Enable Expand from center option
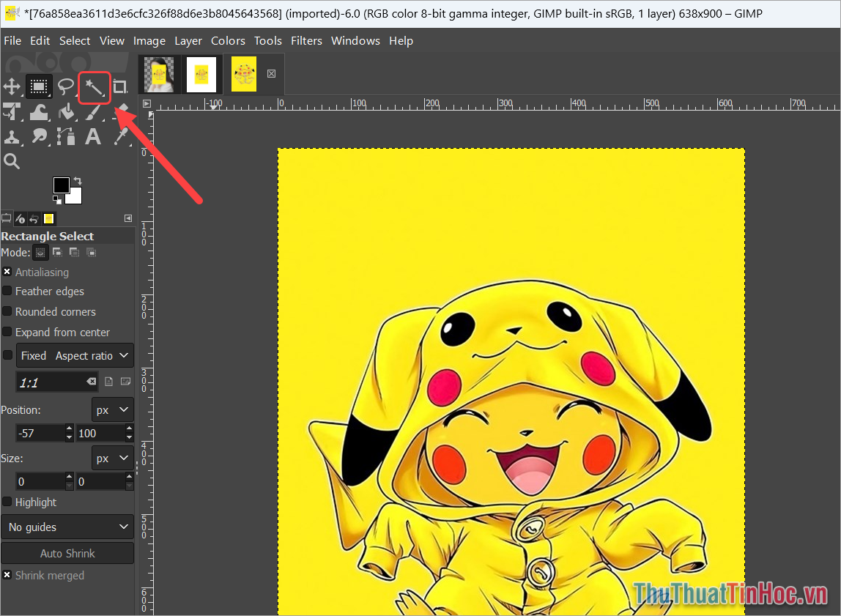 click(x=7, y=331)
